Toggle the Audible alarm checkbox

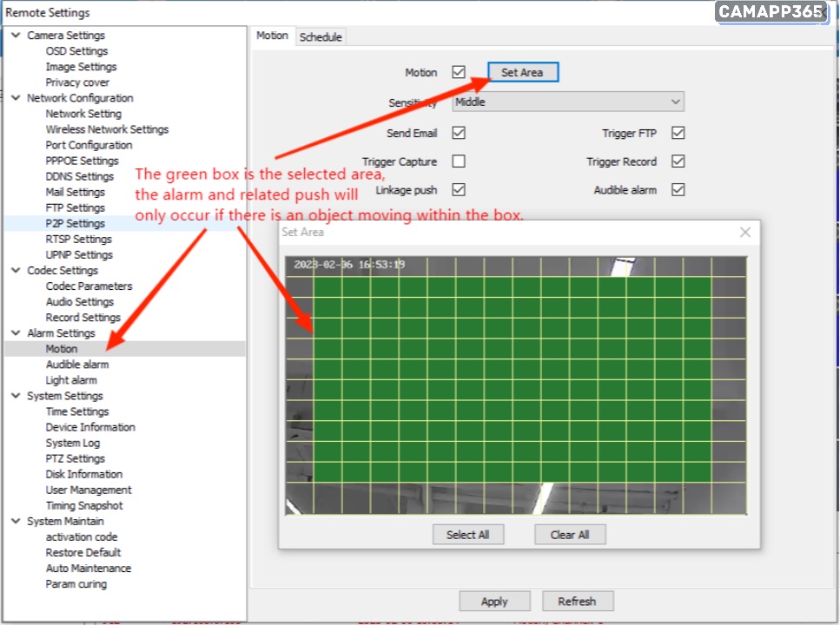(x=678, y=189)
